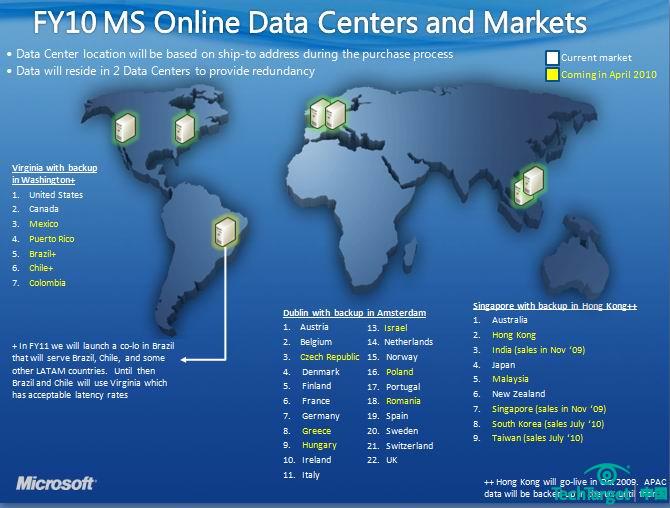670x508 pixels.
Task: Click 'Hong Kong' in the Singapore list
Action: coord(514,335)
